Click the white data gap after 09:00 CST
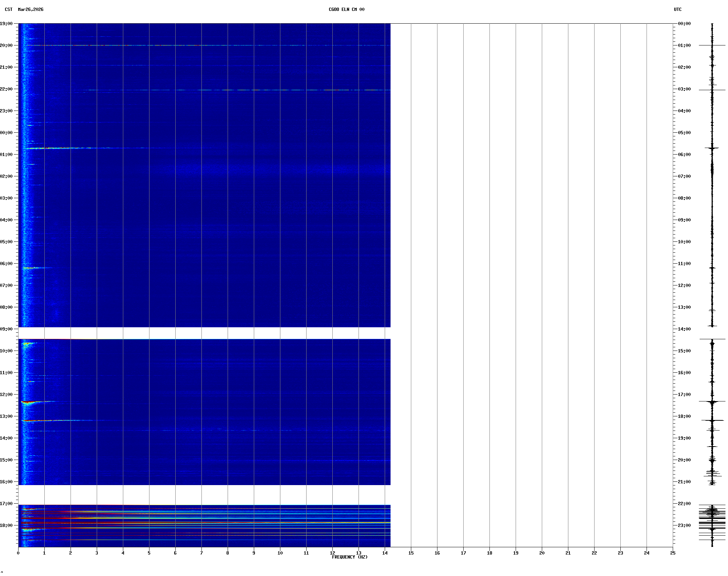The height and width of the screenshot is (576, 728). 204,333
